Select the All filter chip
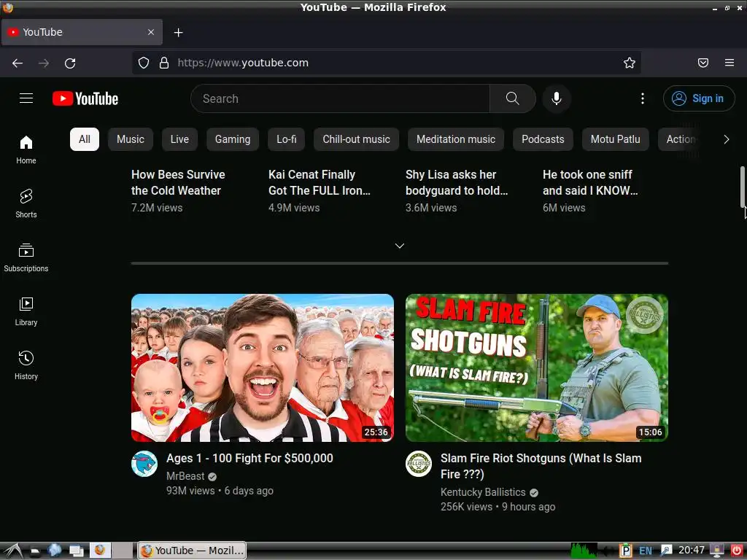Screen dimensions: 747x560 point(85,139)
